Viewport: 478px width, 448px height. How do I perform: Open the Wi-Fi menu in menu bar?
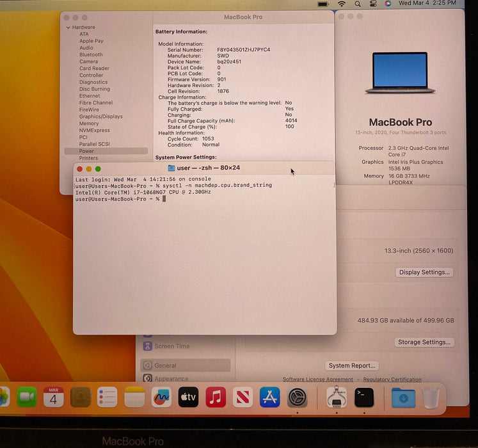(x=342, y=4)
